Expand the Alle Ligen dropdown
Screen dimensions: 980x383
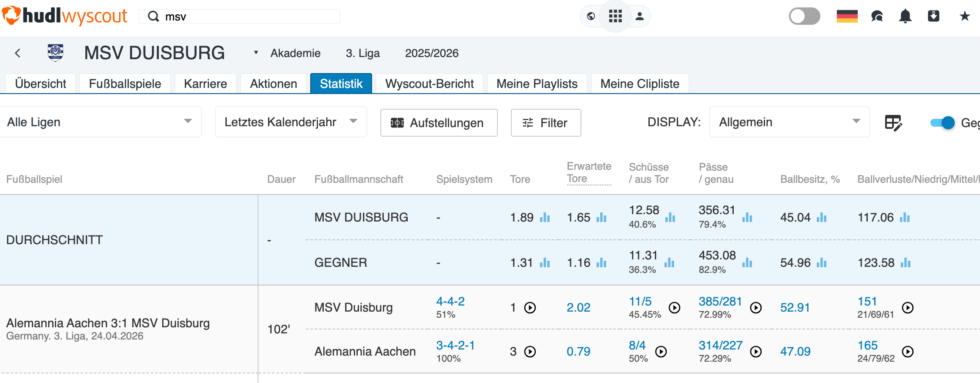tap(100, 122)
